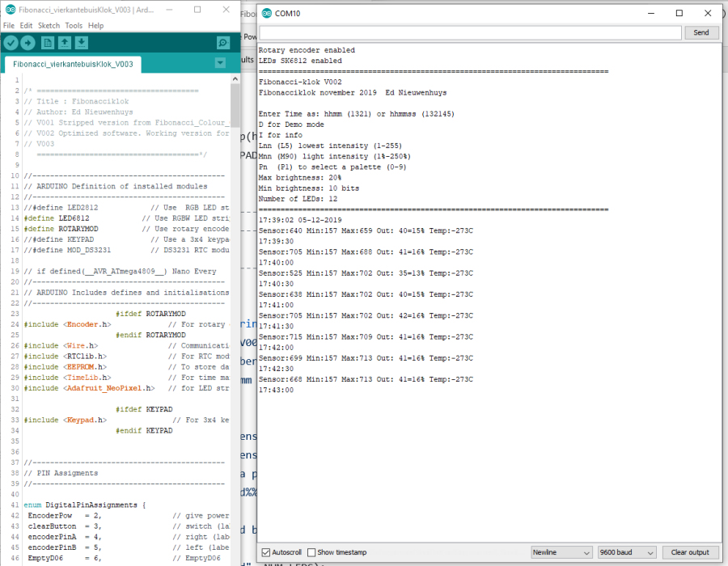Click '17:39:02 05-12-2019' output line
The height and width of the screenshot is (566, 728).
click(x=300, y=220)
